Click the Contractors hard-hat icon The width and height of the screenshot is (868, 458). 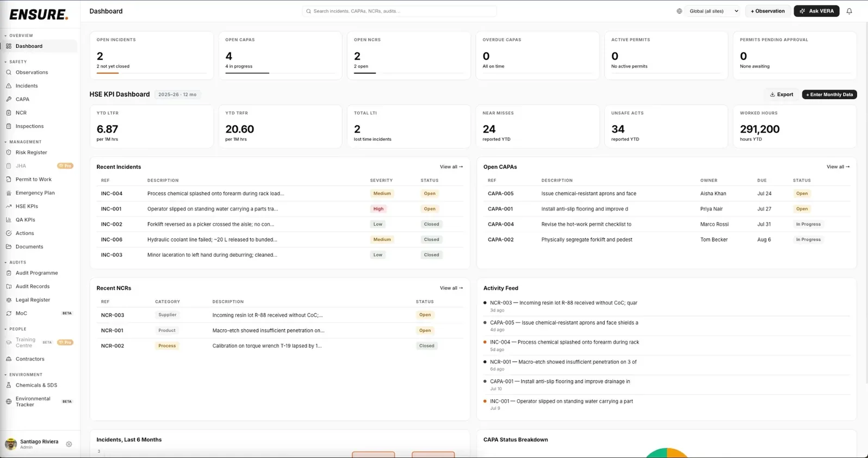tap(9, 359)
